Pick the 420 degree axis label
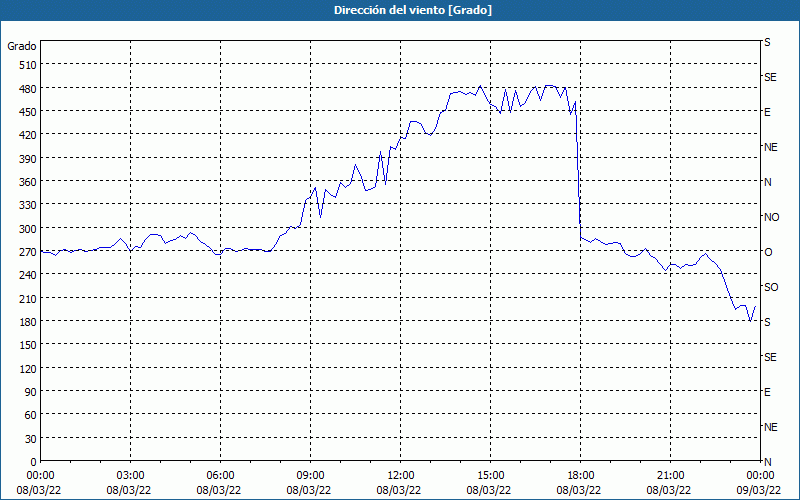The width and height of the screenshot is (800, 500). pos(28,135)
